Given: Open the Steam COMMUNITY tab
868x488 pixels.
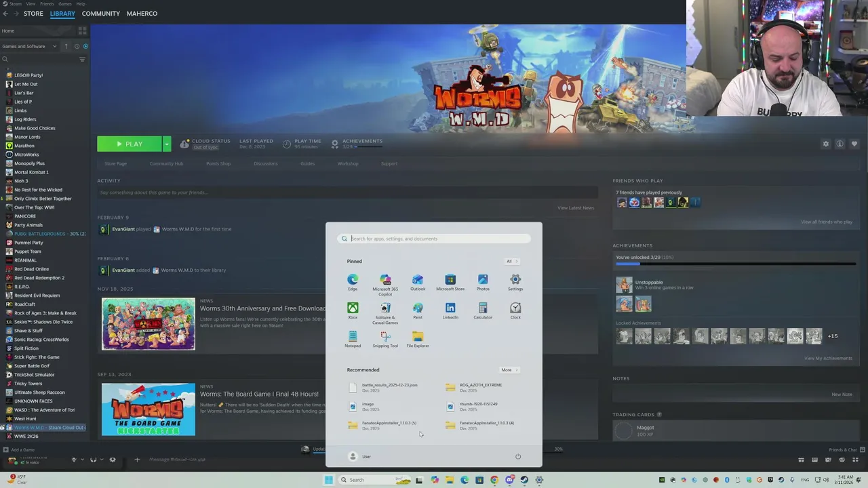Looking at the screenshot, I should point(100,14).
